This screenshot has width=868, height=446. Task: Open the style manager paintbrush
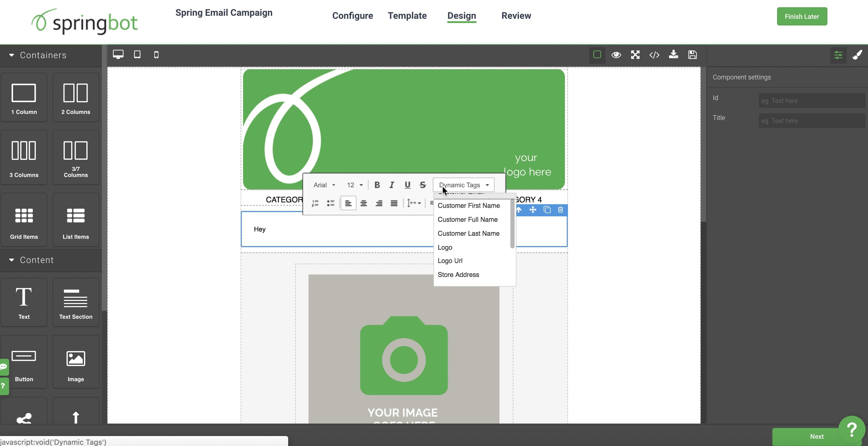(857, 55)
